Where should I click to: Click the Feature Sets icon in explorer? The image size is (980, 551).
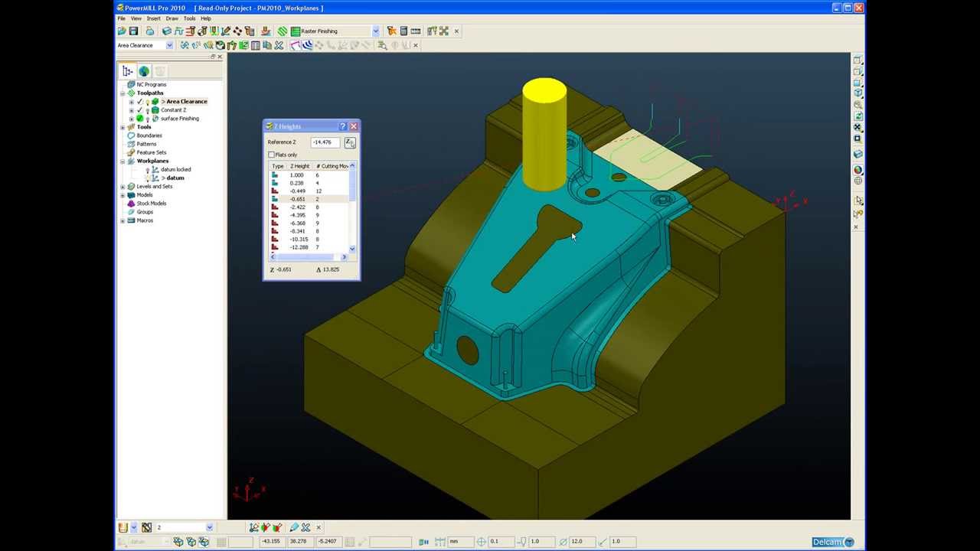[x=131, y=152]
